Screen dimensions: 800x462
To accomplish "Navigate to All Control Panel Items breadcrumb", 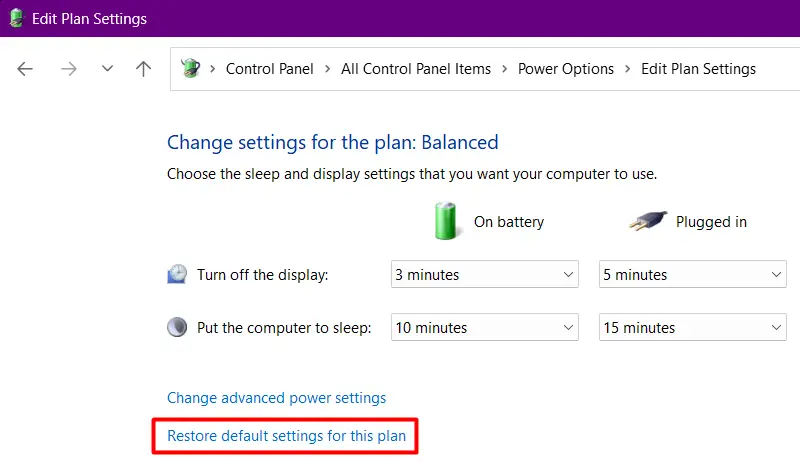I will [x=416, y=69].
